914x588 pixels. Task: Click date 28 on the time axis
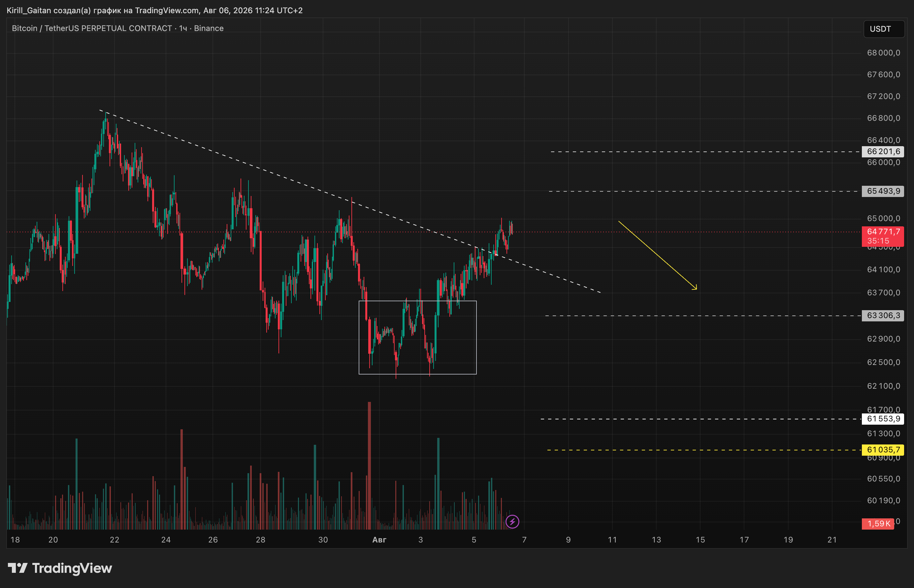[x=260, y=539]
